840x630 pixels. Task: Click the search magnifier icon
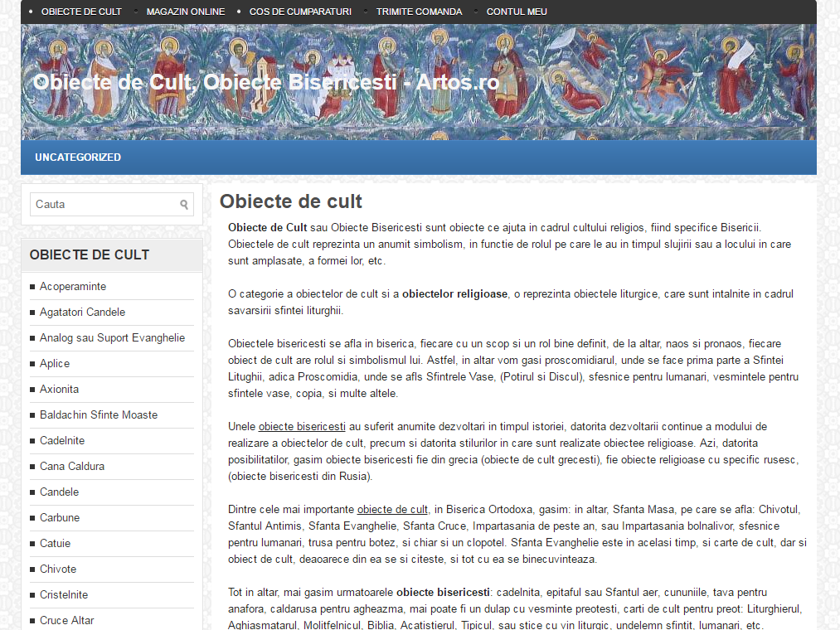coord(184,205)
